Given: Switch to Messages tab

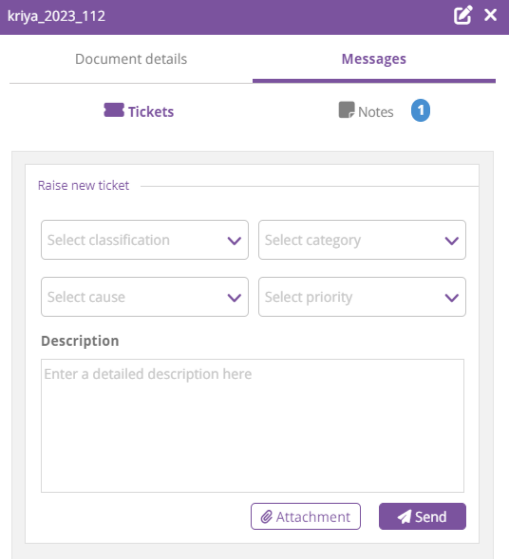Looking at the screenshot, I should pyautogui.click(x=374, y=59).
